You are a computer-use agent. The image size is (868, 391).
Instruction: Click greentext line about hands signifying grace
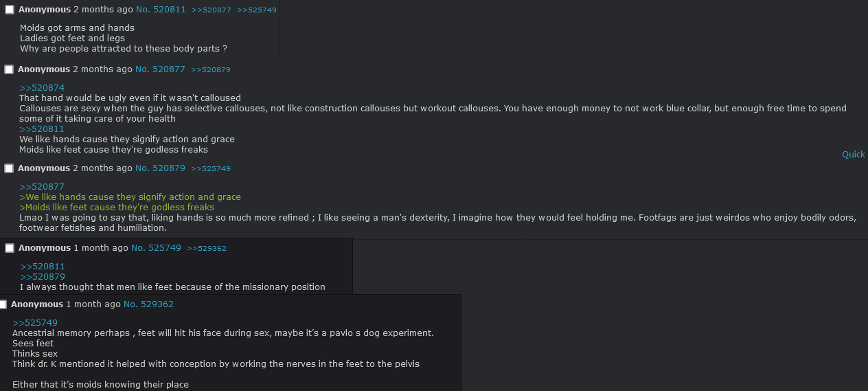coord(130,197)
